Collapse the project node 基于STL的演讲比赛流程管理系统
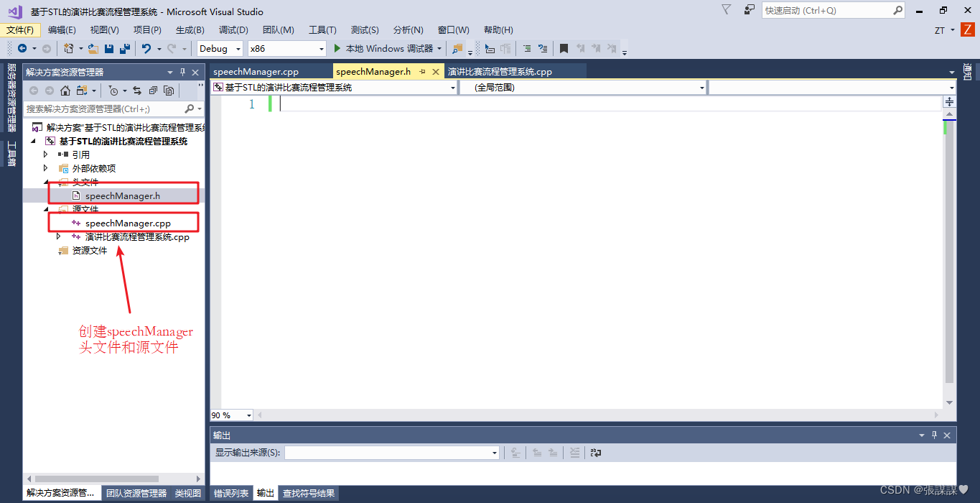This screenshot has width=980, height=503. [x=33, y=141]
